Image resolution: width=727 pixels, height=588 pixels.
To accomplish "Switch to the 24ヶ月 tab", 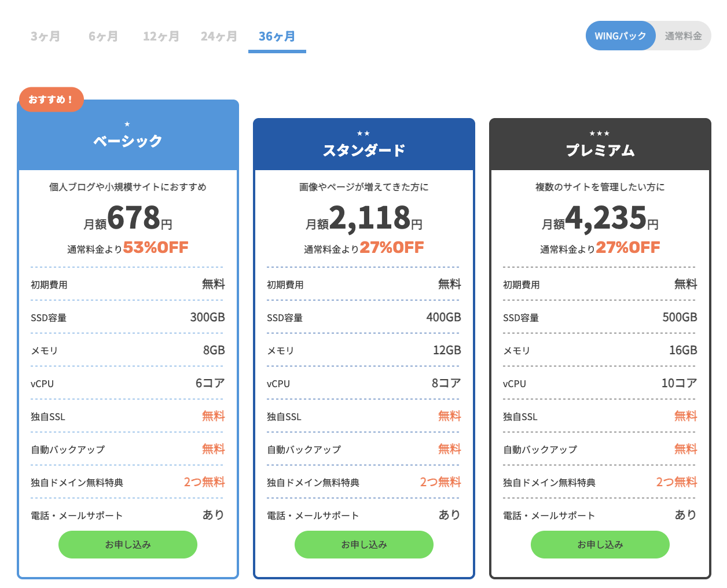I will [219, 36].
